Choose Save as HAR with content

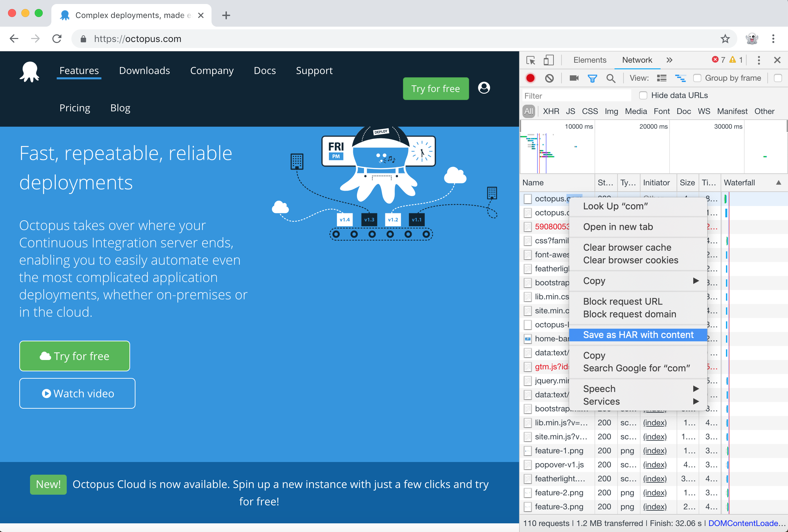pos(638,335)
